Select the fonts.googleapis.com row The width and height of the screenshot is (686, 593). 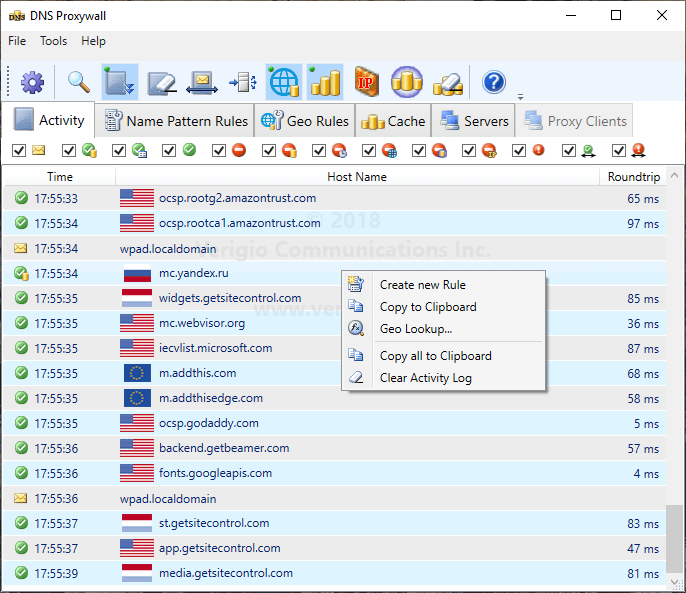coord(335,474)
